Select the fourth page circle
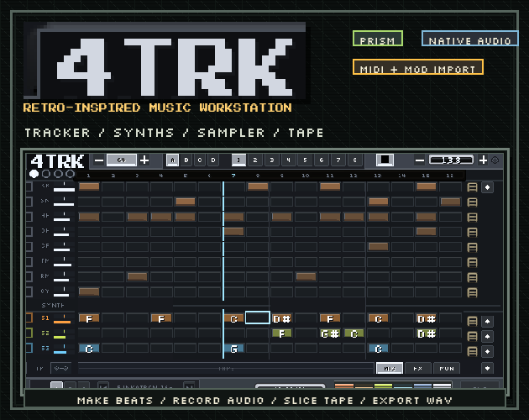This screenshot has width=529, height=420. pyautogui.click(x=70, y=174)
